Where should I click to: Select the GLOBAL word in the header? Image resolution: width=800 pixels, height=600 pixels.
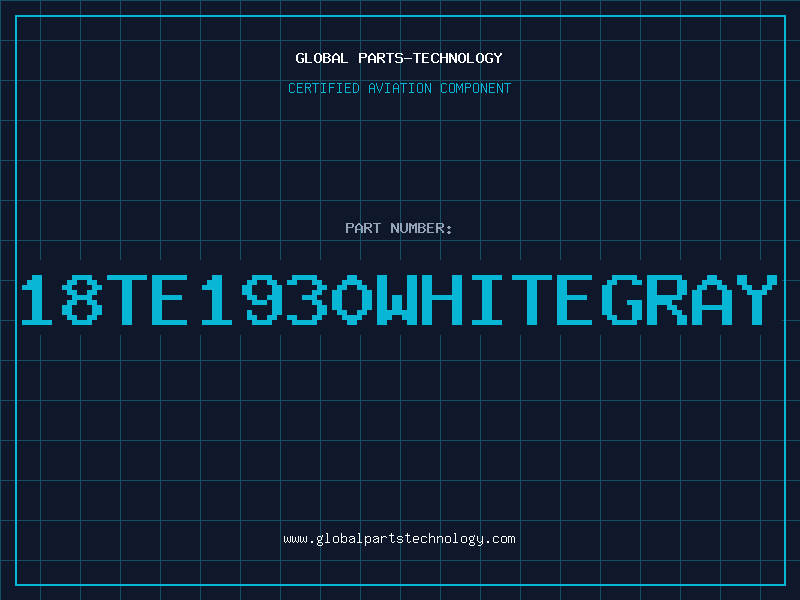[321, 58]
